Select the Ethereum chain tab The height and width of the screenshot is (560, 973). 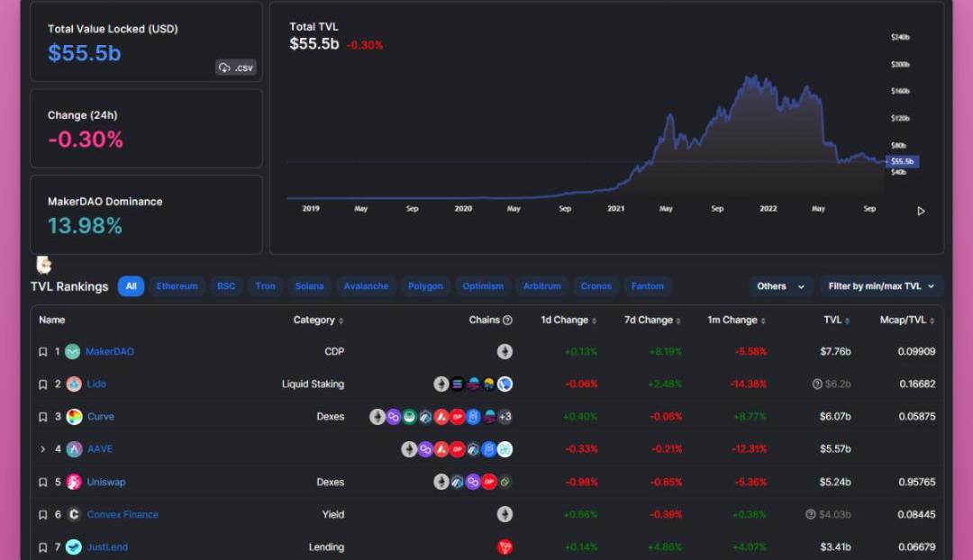pos(177,286)
